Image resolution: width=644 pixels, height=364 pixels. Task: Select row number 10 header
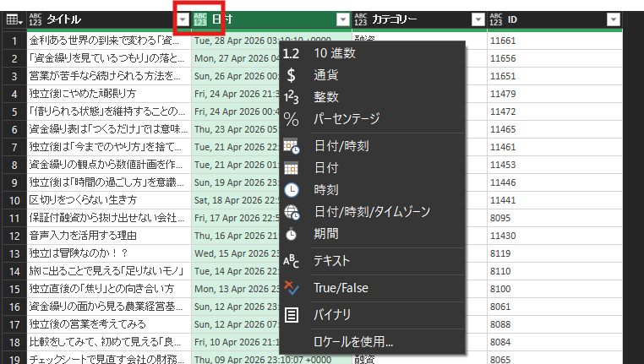pyautogui.click(x=14, y=200)
